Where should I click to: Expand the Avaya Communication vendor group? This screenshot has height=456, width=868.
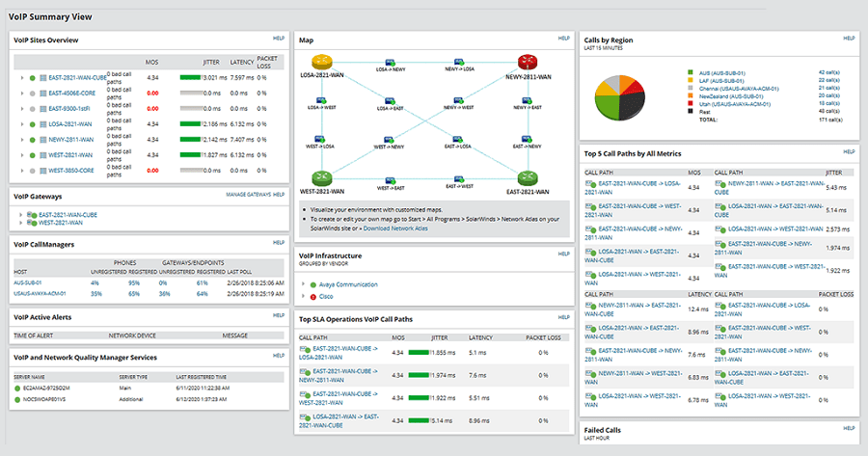(304, 284)
